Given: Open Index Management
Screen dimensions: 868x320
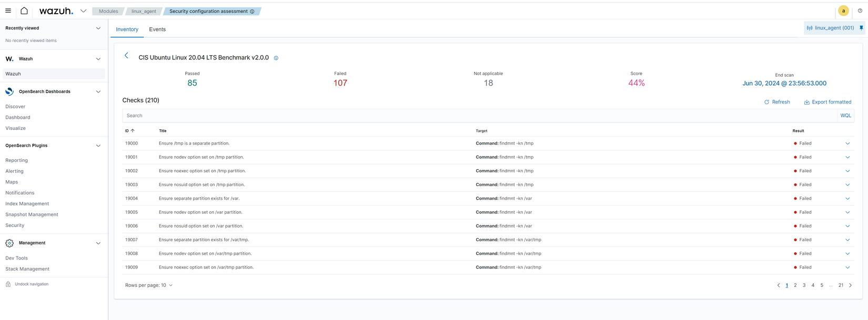Looking at the screenshot, I should pos(27,204).
